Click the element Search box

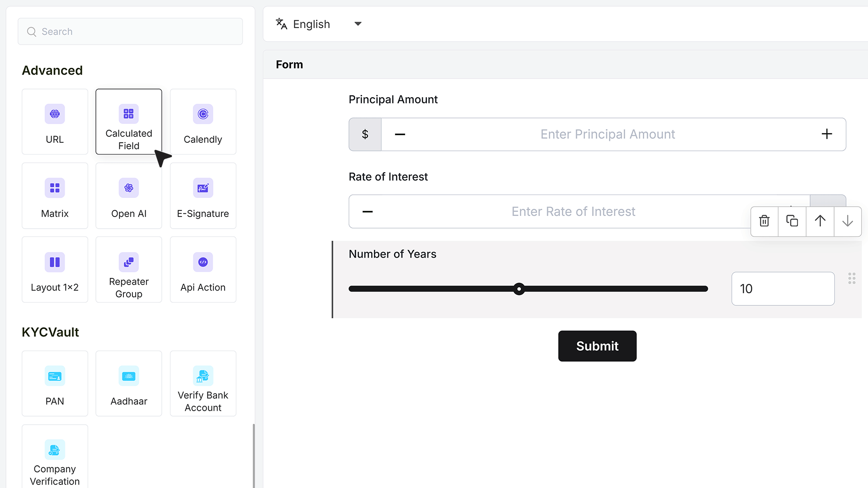(x=130, y=32)
